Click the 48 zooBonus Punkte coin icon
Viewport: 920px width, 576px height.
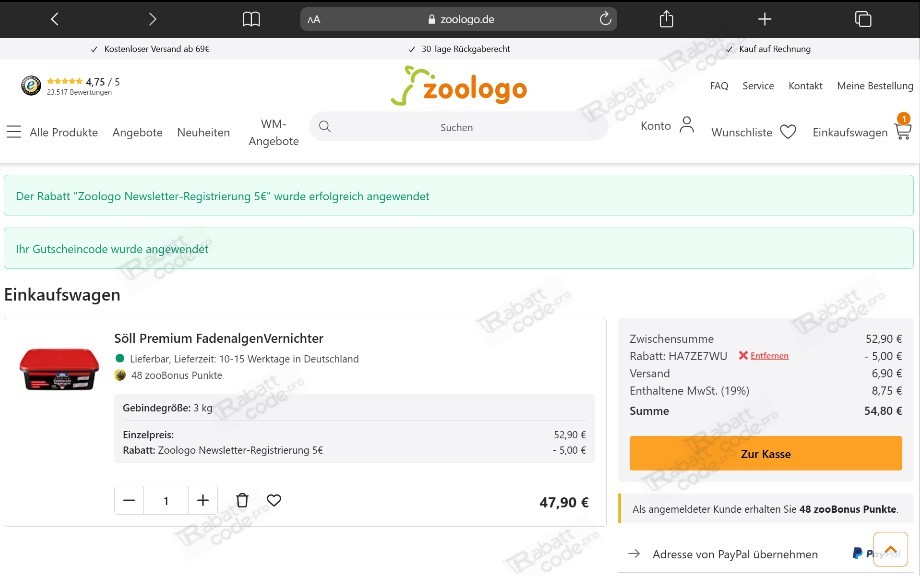click(120, 375)
